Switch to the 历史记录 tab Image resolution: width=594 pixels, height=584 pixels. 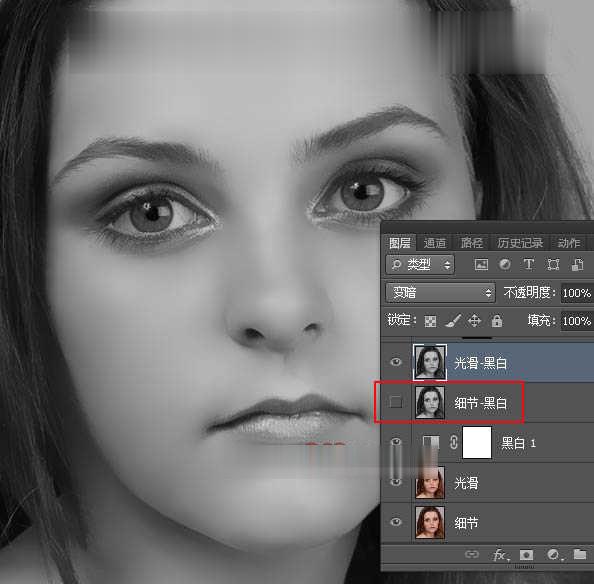tap(520, 243)
